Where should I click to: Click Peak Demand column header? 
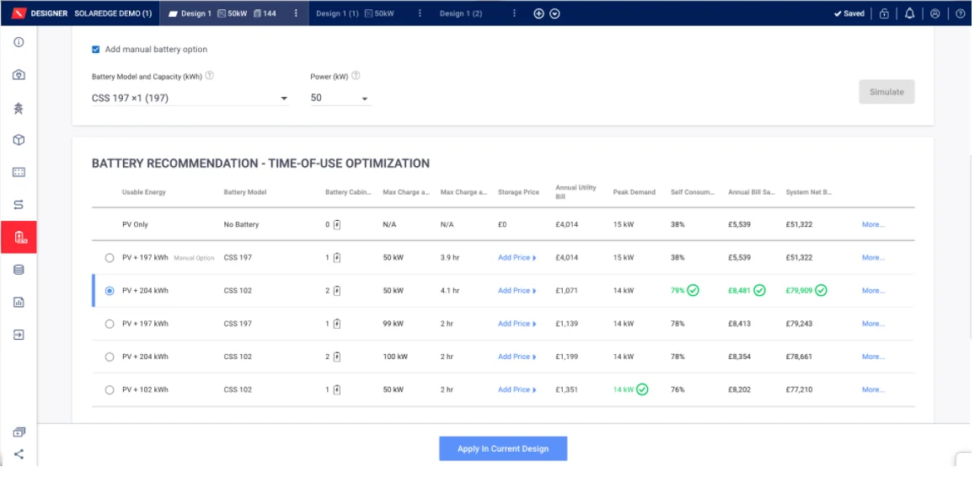coord(635,192)
